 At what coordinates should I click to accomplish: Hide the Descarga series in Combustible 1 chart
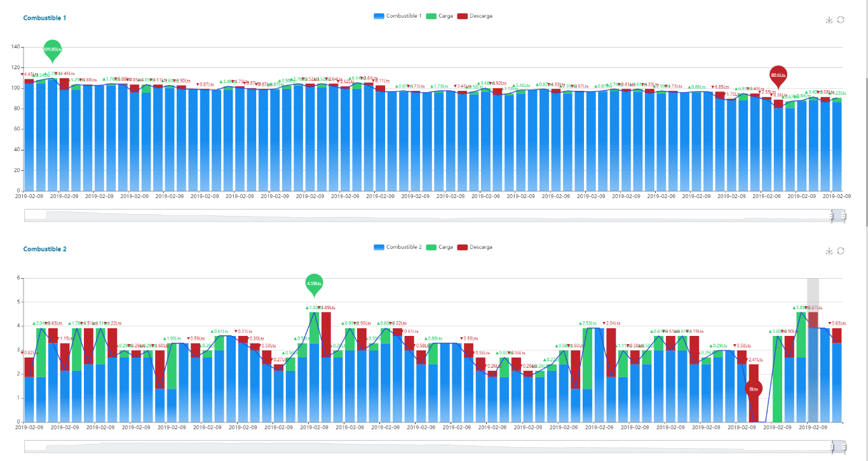click(475, 16)
